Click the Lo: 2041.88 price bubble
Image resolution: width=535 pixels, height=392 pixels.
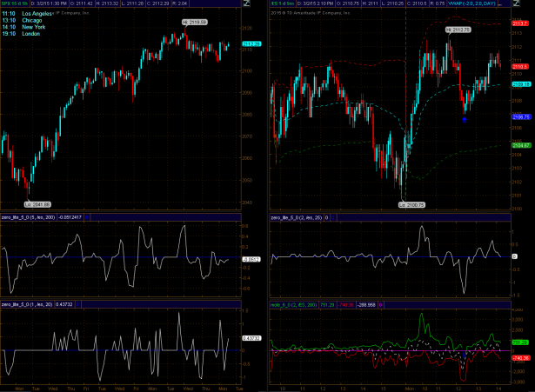click(x=37, y=204)
